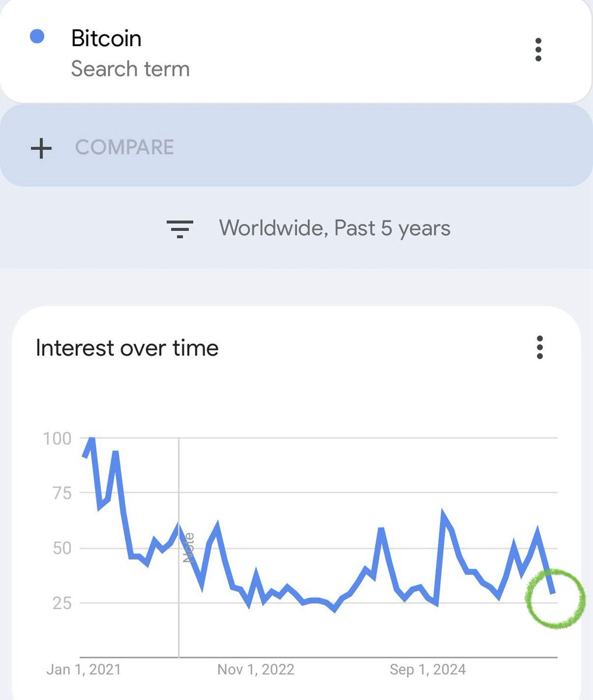Edit the Bitcoin search term
Viewport: 593px width, 700px height.
coord(106,38)
